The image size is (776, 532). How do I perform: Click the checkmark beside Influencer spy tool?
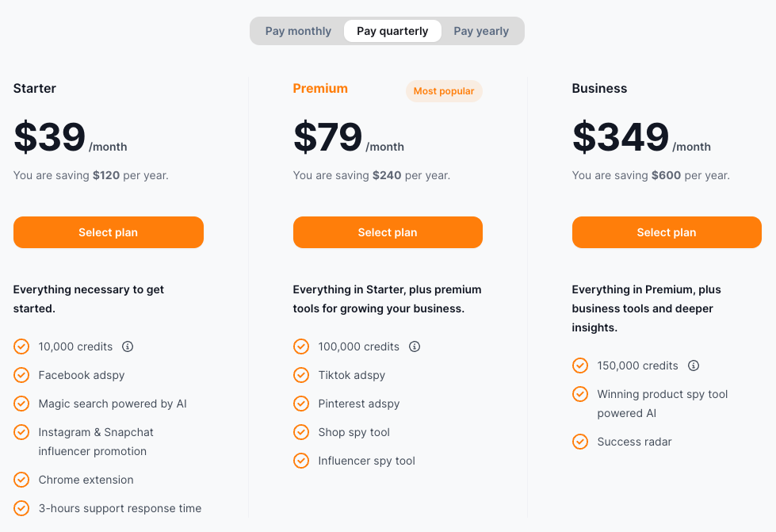coord(301,461)
